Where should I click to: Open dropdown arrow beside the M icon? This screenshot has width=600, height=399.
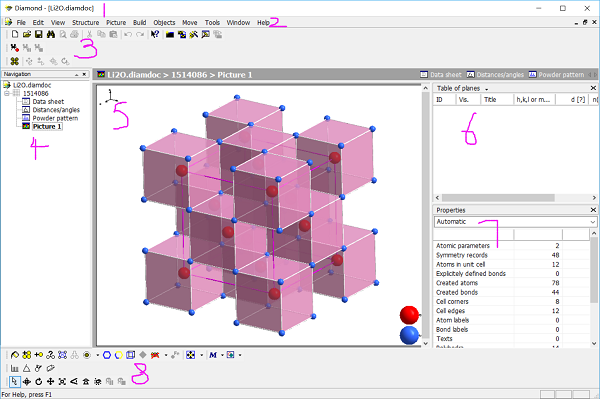(x=222, y=355)
